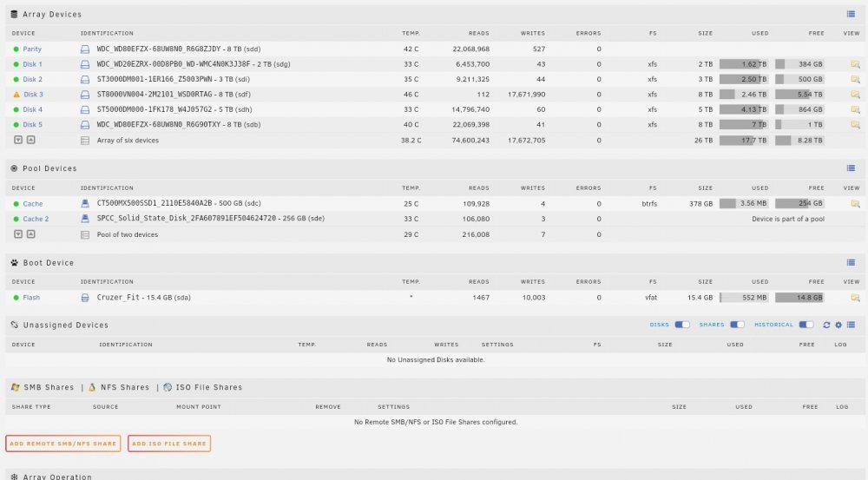Open the Disk 5 device link

(x=33, y=125)
